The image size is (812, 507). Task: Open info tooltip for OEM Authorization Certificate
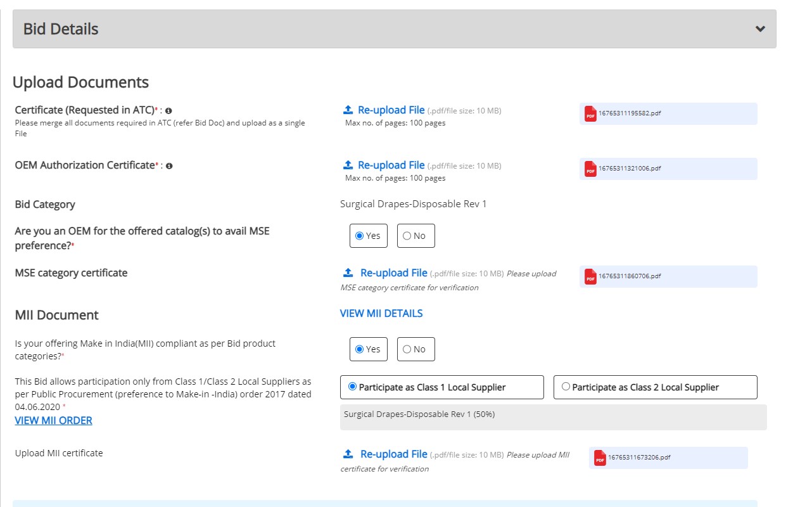168,165
